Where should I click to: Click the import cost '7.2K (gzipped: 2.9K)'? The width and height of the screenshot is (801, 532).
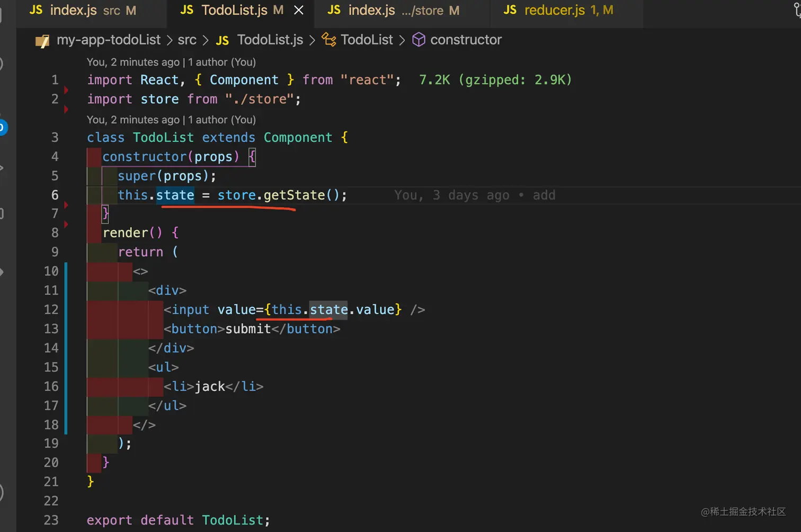495,80
